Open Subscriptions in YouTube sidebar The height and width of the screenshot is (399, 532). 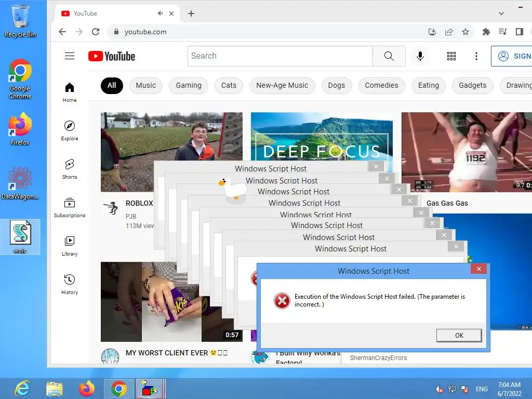[x=70, y=208]
